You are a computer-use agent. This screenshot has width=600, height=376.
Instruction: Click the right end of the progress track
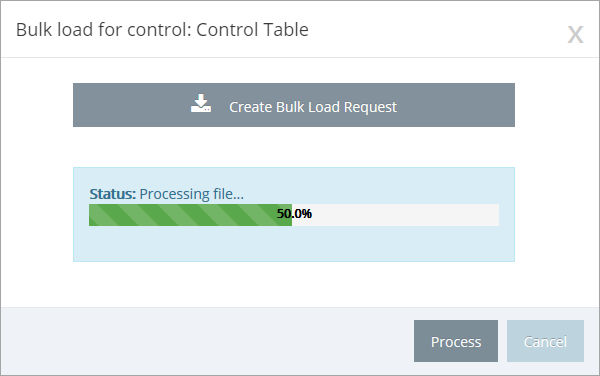point(494,215)
